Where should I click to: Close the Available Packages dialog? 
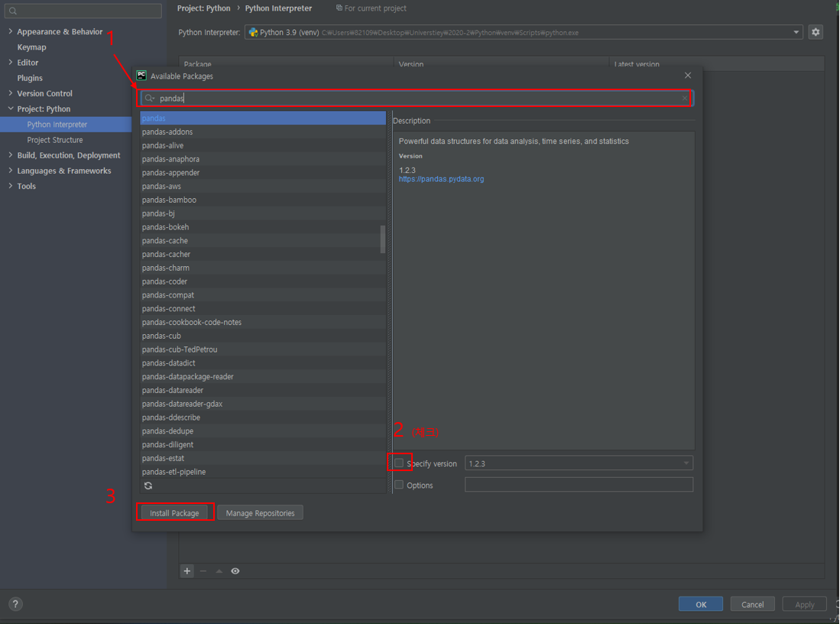pyautogui.click(x=688, y=76)
